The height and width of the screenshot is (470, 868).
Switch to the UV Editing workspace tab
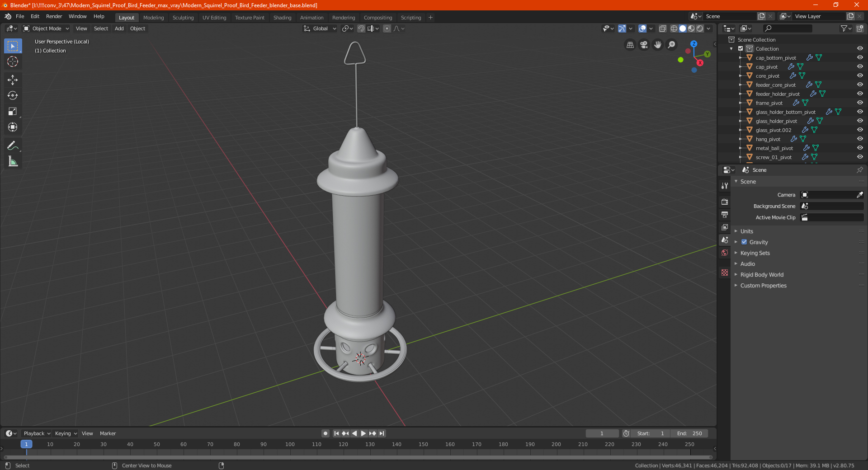coord(214,18)
